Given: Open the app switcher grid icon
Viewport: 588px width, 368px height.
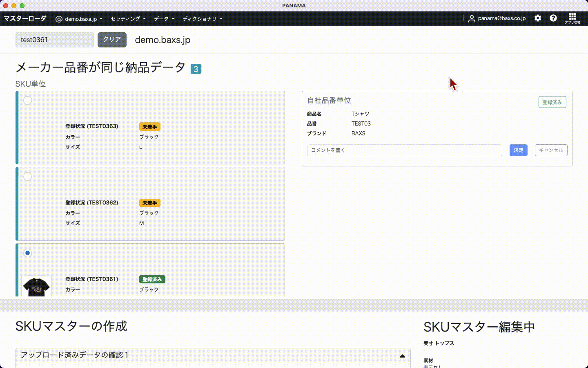Looking at the screenshot, I should click(572, 17).
